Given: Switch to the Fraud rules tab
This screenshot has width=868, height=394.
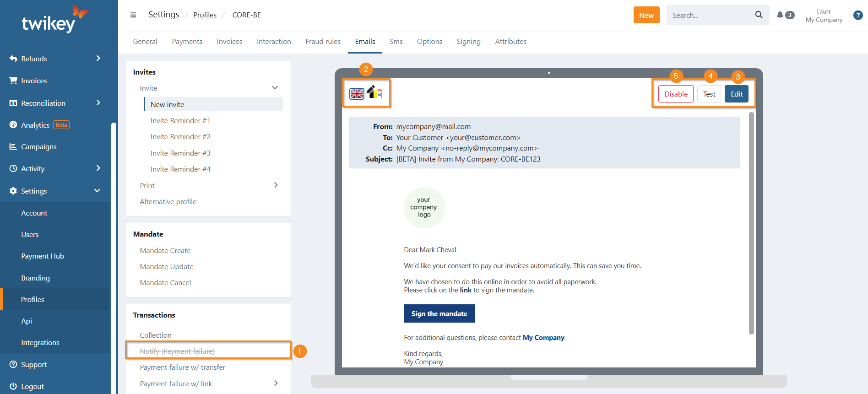Looking at the screenshot, I should [323, 42].
